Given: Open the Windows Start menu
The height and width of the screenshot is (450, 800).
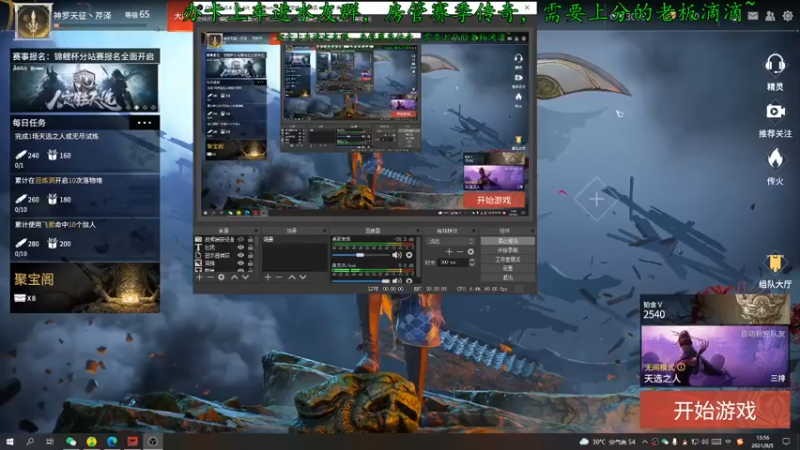Looking at the screenshot, I should (10, 441).
